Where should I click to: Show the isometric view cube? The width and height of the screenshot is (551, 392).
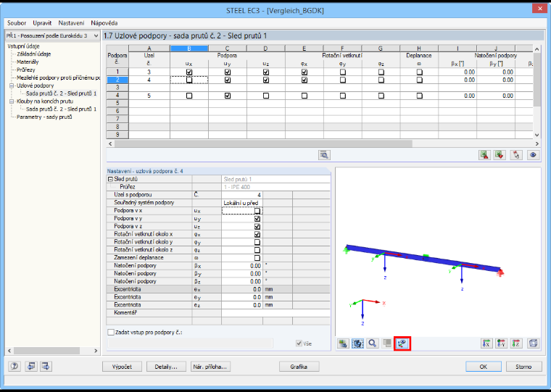(533, 343)
